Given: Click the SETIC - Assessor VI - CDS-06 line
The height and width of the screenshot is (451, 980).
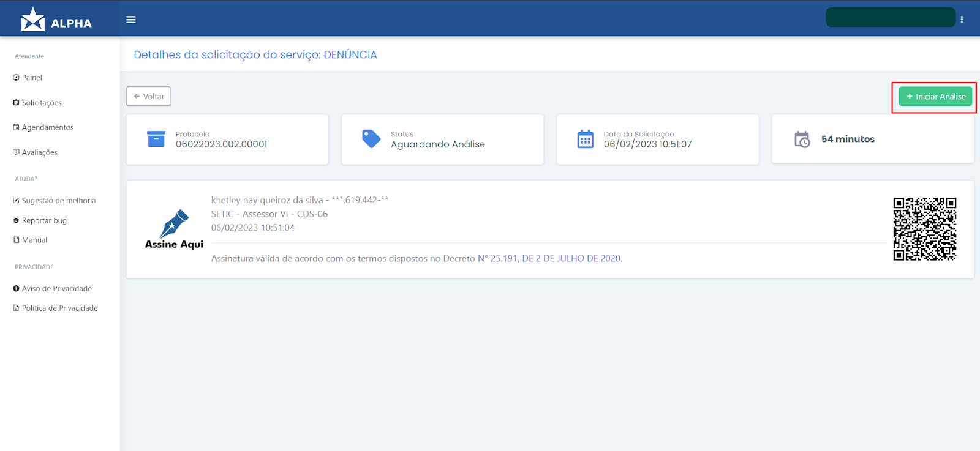Looking at the screenshot, I should (x=269, y=214).
